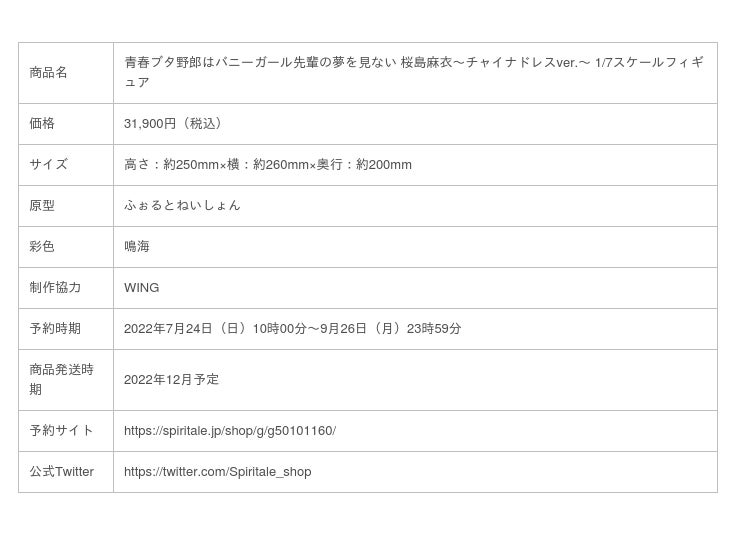Click the 価格 label cell
This screenshot has height=533, width=740.
(42, 124)
